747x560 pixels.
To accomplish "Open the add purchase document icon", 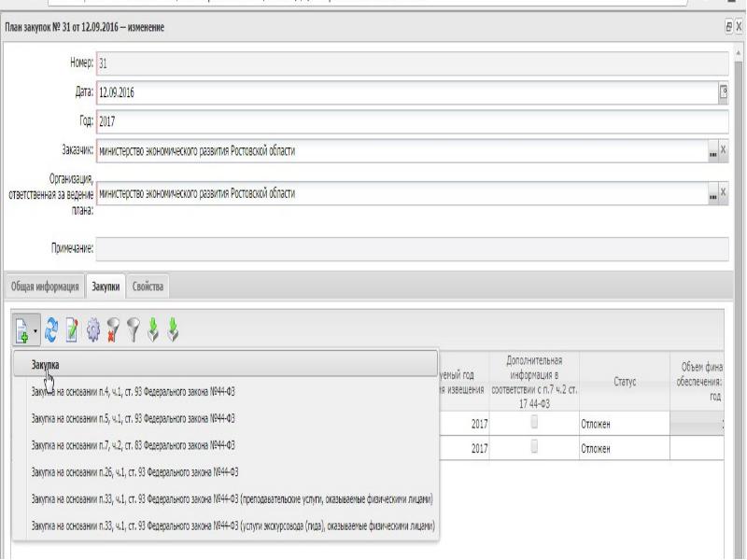I will pos(21,330).
